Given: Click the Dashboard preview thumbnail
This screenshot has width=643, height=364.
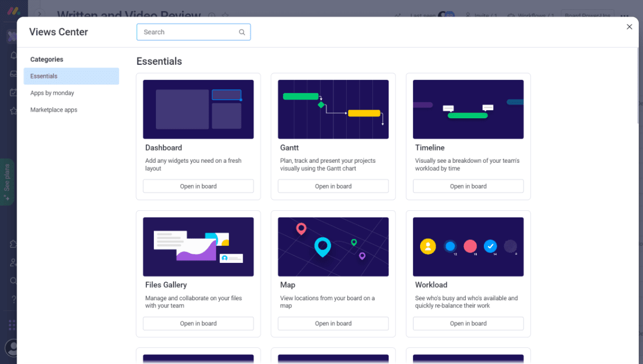Looking at the screenshot, I should [198, 109].
